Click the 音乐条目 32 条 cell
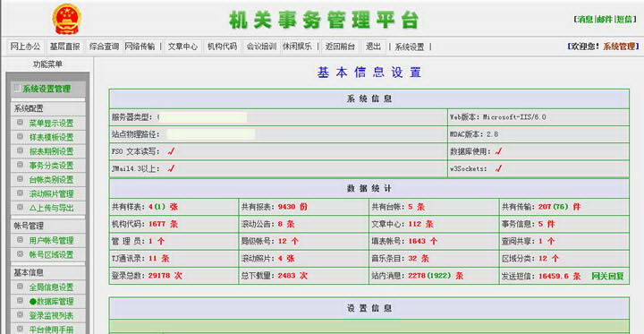 [x=434, y=259]
